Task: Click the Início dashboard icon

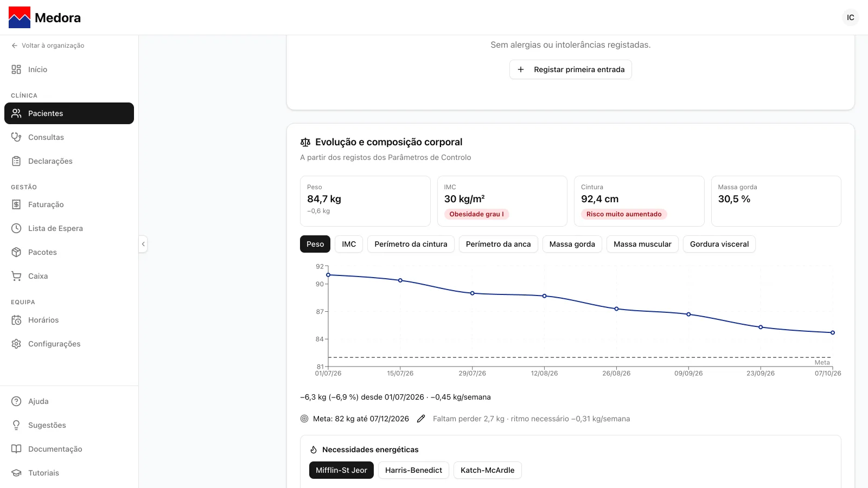Action: pos(16,69)
